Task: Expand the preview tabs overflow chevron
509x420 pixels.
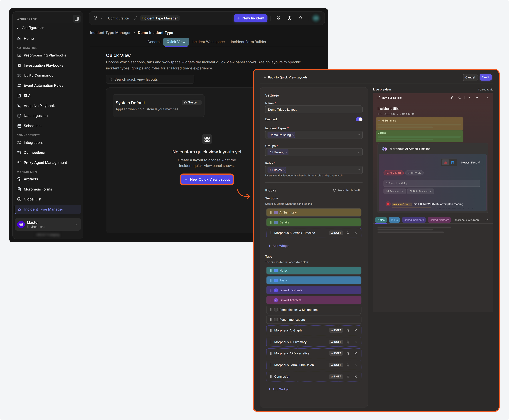Action: pyautogui.click(x=488, y=220)
